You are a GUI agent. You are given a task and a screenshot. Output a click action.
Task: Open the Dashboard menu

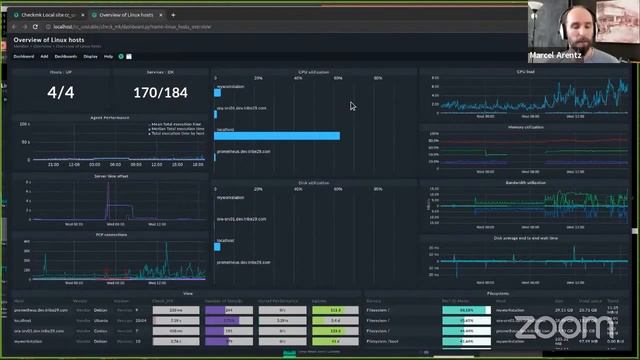pyautogui.click(x=24, y=57)
